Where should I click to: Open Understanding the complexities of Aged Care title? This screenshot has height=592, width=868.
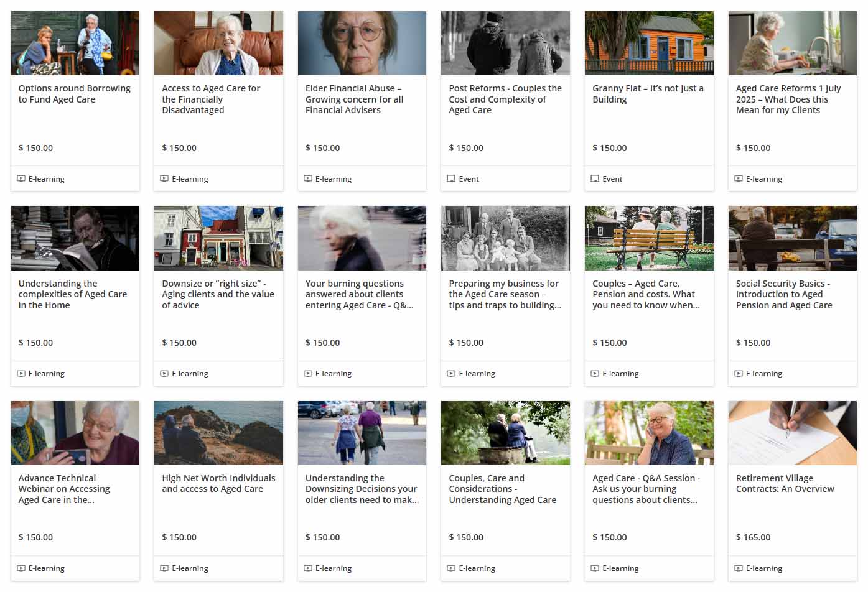point(73,294)
